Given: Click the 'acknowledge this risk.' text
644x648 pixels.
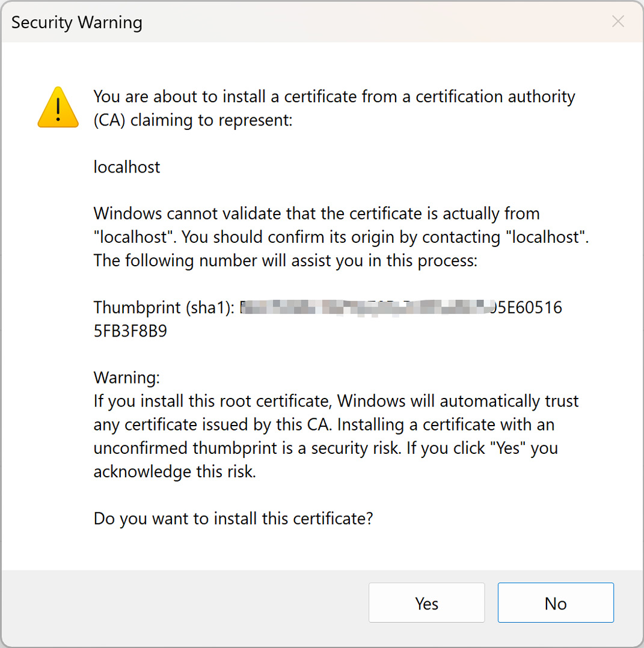Looking at the screenshot, I should 175,472.
